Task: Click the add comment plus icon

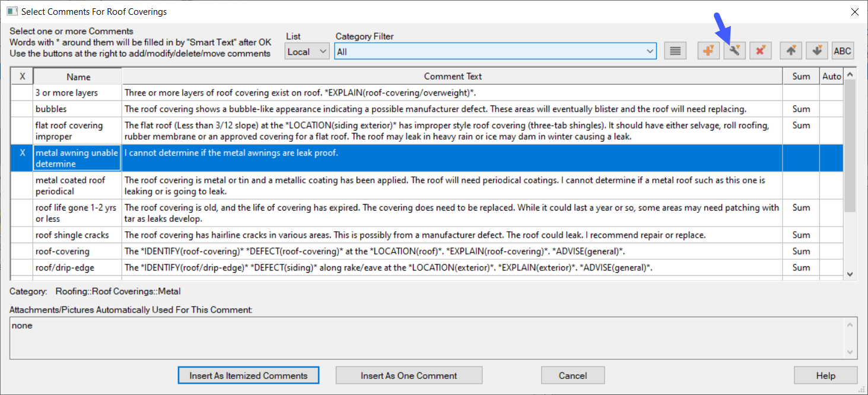Action: click(x=708, y=51)
